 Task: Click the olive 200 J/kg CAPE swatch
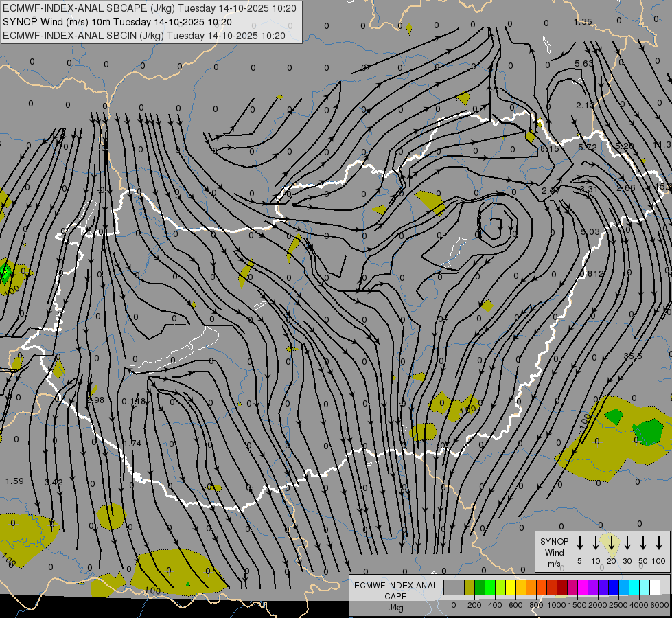point(470,587)
